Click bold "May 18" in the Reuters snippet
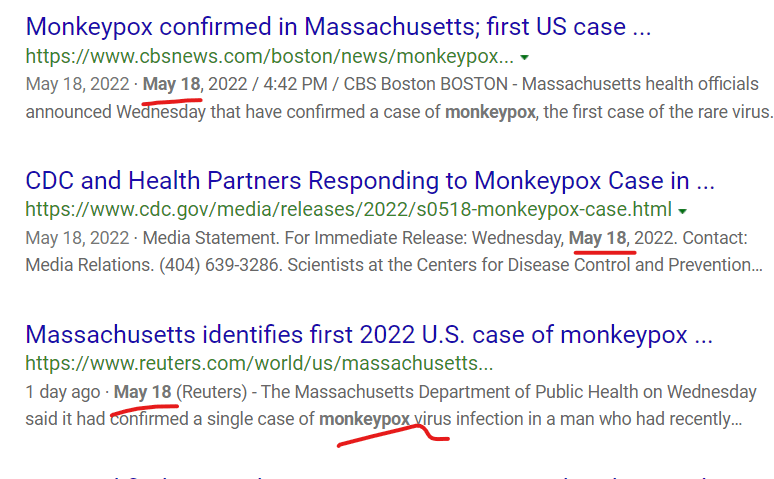Image resolution: width=774 pixels, height=479 pixels. (x=142, y=392)
